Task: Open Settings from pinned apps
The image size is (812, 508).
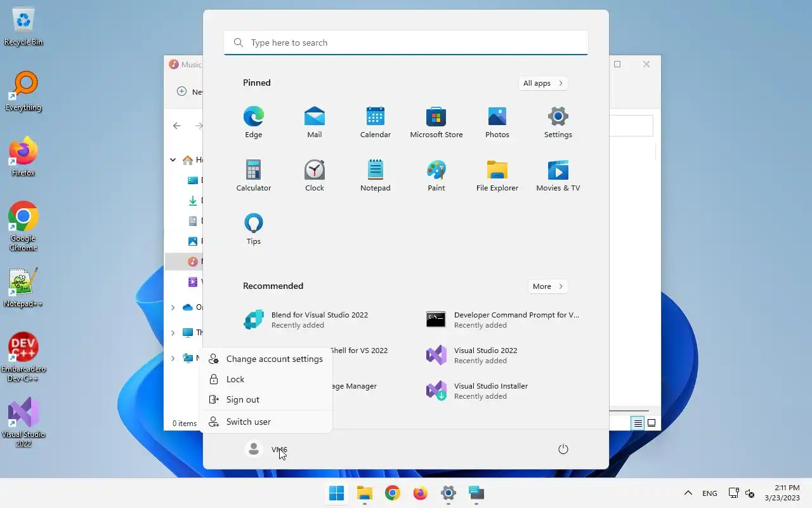Action: pyautogui.click(x=558, y=123)
